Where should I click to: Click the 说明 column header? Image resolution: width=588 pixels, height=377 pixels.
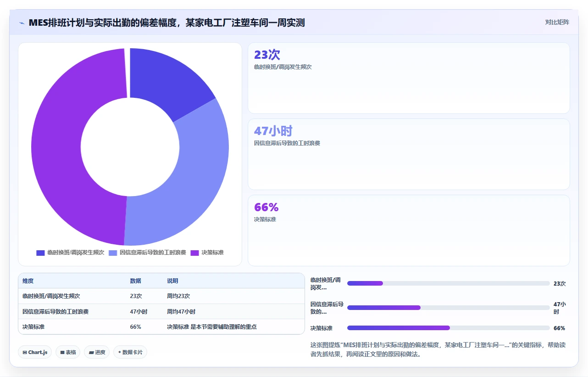[172, 281]
